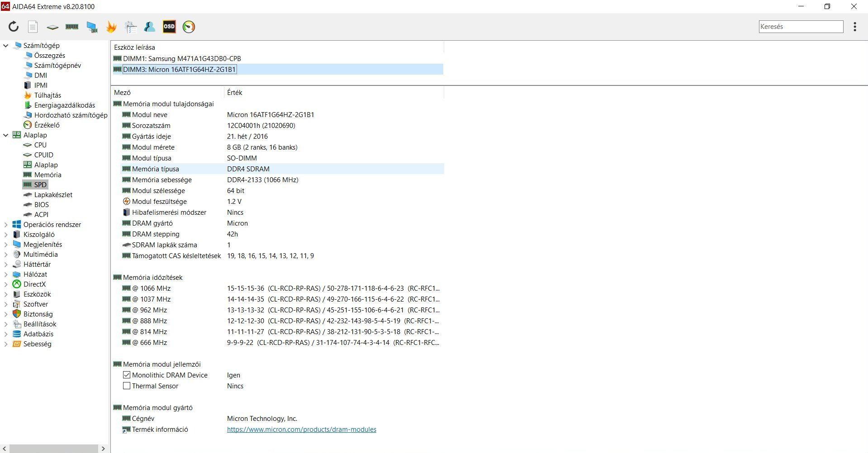Collapse the Számítógép tree node
868x453 pixels.
tap(6, 46)
